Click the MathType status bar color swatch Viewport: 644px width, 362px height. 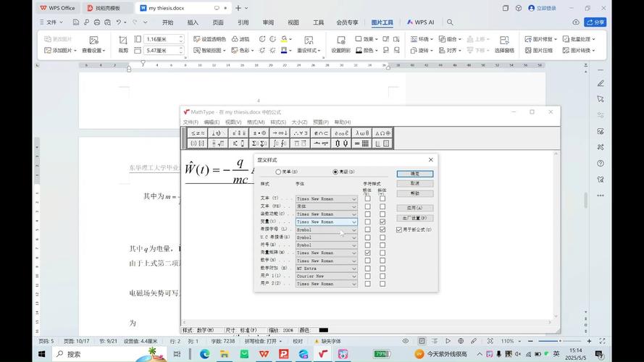(x=324, y=330)
